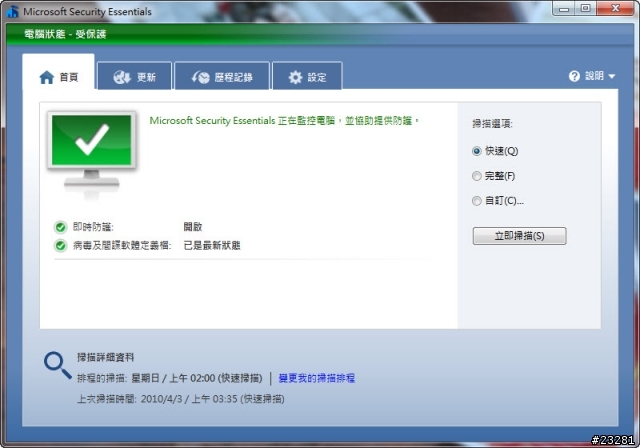Click the home icon on 首頁 tab
This screenshot has width=640, height=448.
[47, 77]
